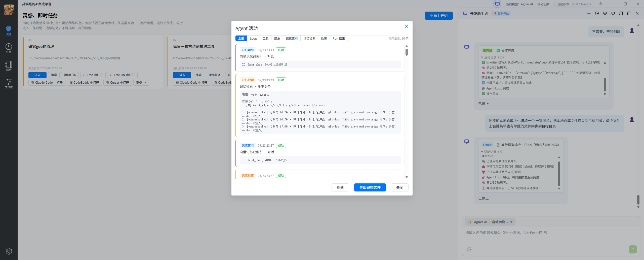Click the 即刻开始 pin tag in the AI panel
This screenshot has width=644, height=260.
[502, 14]
